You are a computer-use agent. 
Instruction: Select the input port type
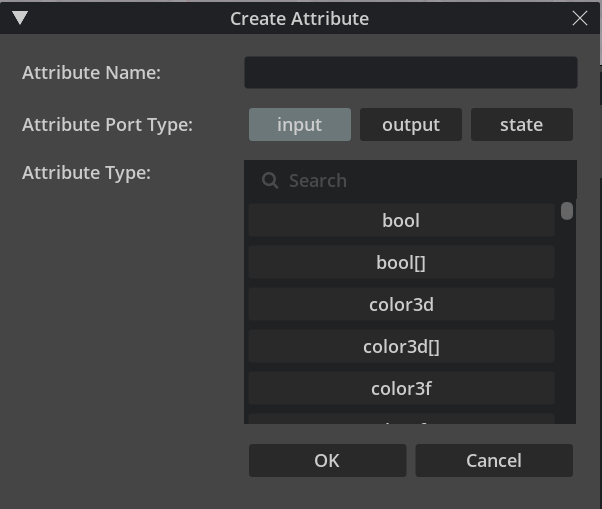pyautogui.click(x=300, y=125)
